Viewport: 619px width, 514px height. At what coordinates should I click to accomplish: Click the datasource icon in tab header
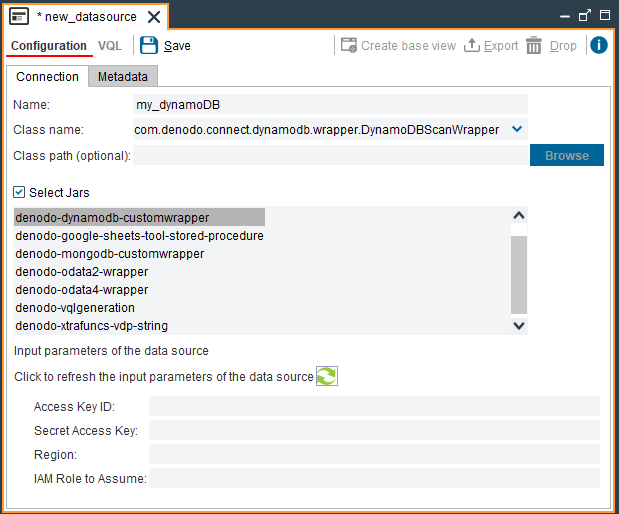[19, 17]
